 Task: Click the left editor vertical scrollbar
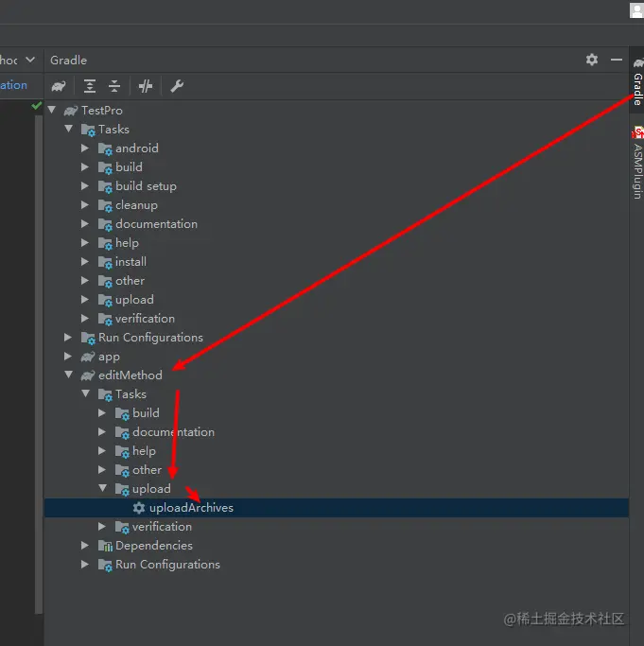coord(39,364)
